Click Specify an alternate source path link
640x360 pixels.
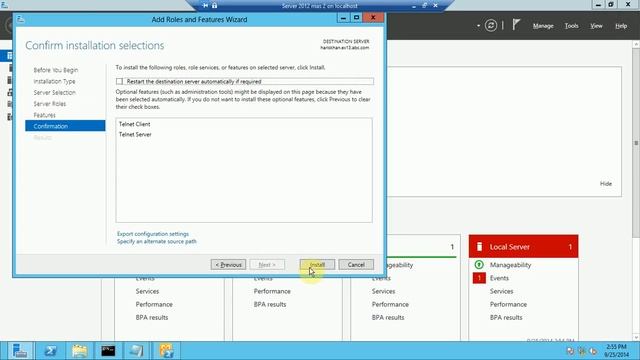point(156,241)
